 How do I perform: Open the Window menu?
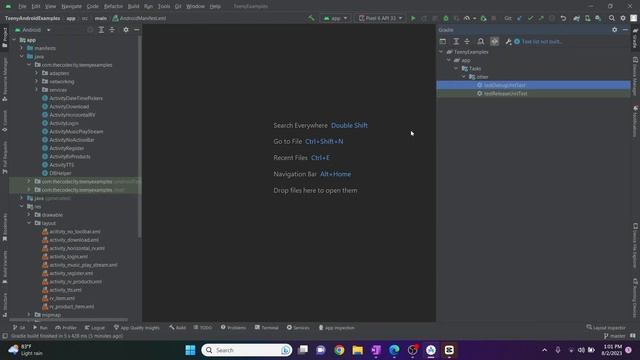coord(195,6)
